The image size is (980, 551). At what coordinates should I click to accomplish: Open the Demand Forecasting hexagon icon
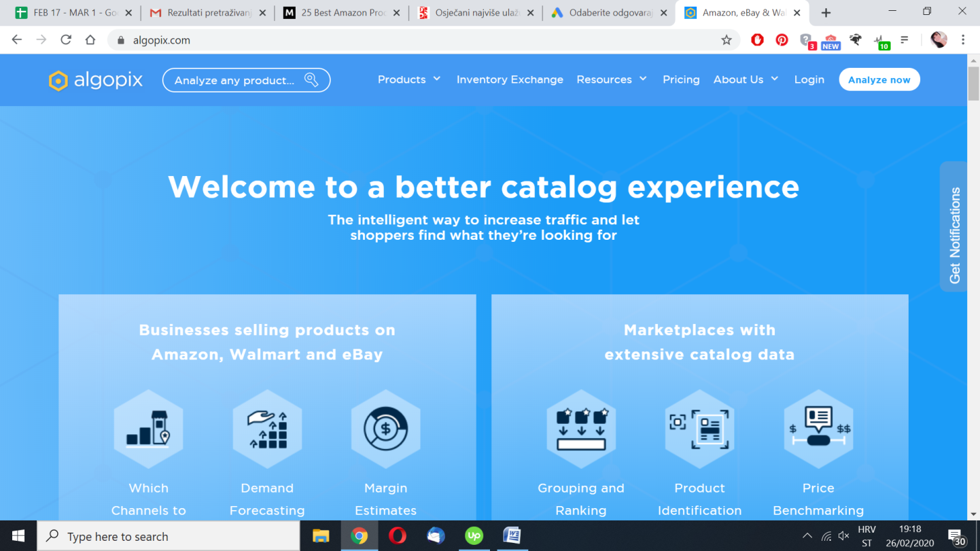click(267, 429)
